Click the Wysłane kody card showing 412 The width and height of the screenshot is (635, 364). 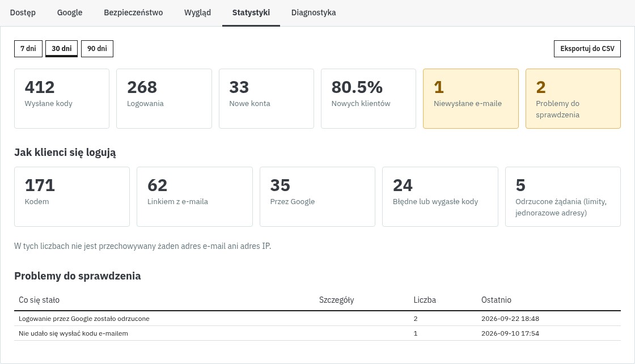[62, 99]
